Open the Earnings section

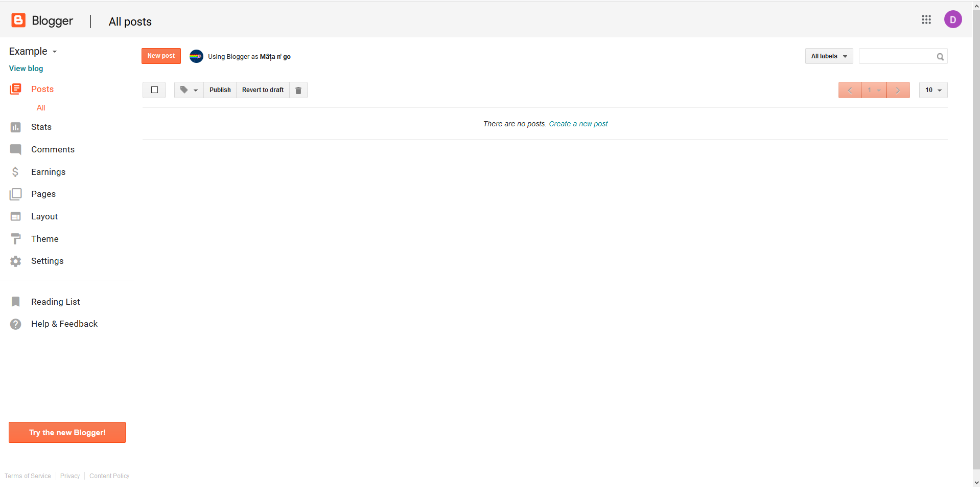[x=48, y=172]
